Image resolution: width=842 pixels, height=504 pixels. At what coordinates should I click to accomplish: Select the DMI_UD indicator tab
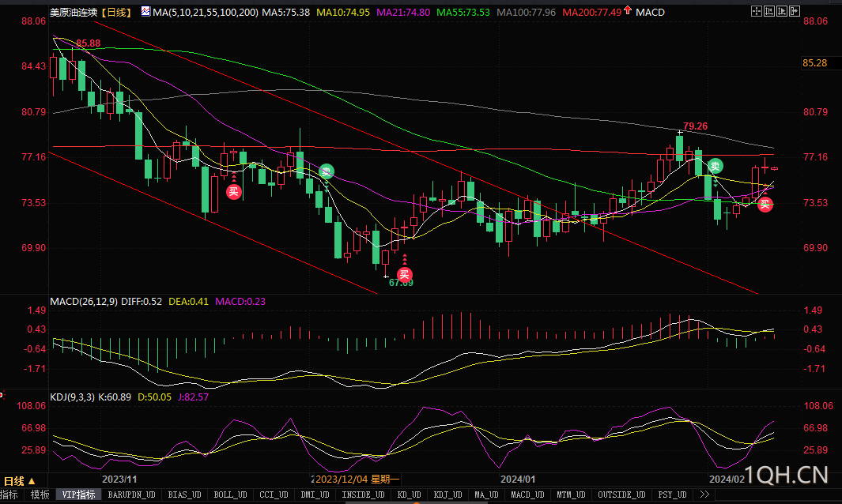(315, 495)
